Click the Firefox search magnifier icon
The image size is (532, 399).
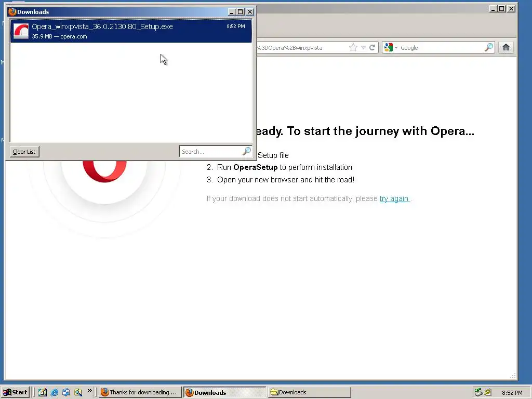(489, 47)
